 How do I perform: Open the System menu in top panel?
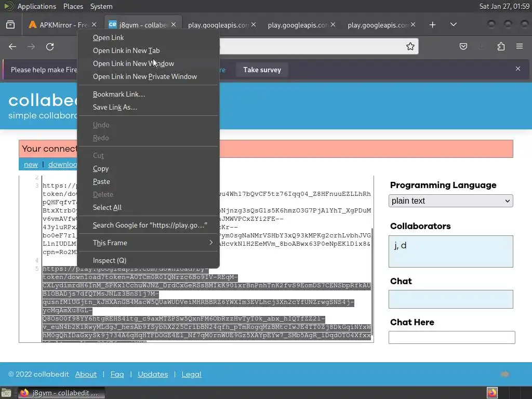pos(101,6)
